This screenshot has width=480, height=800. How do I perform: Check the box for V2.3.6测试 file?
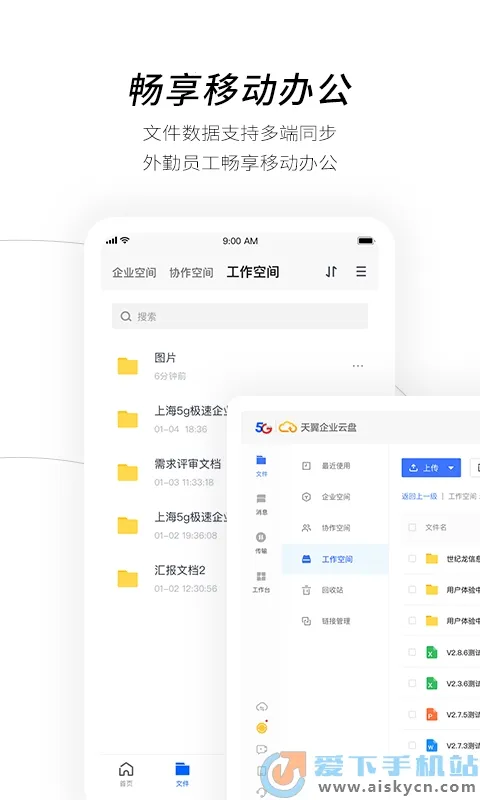412,683
